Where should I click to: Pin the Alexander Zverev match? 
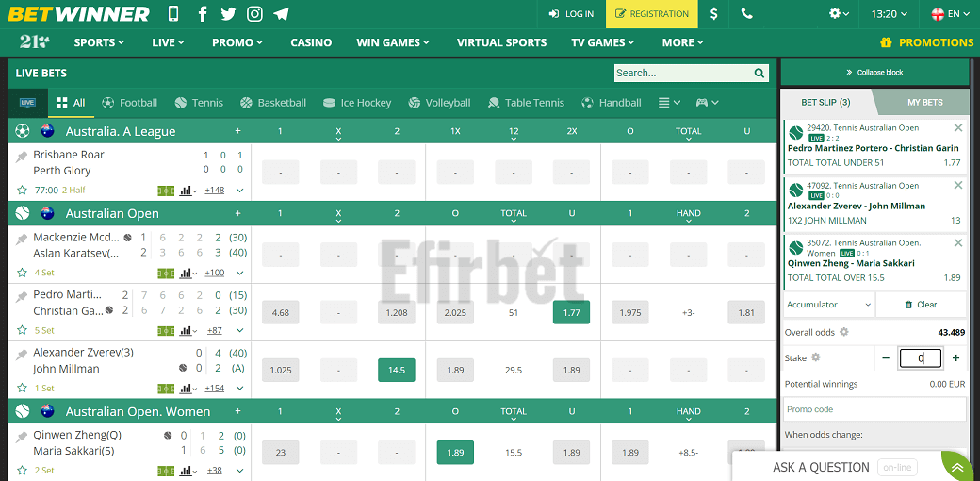point(22,354)
